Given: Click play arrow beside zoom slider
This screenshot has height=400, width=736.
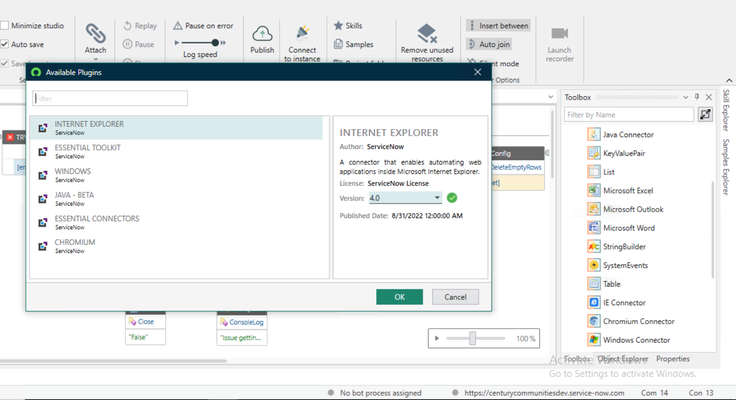Looking at the screenshot, I should (x=437, y=338).
